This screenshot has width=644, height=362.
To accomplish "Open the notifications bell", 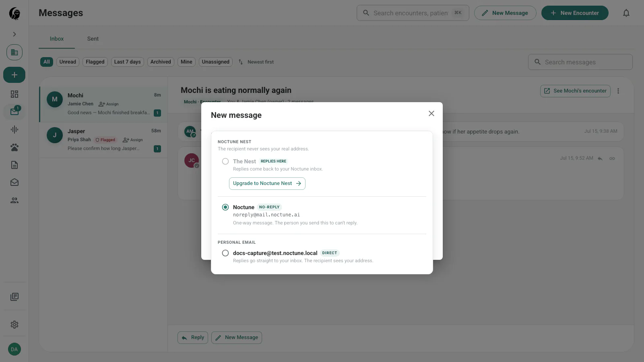I will 626,13.
